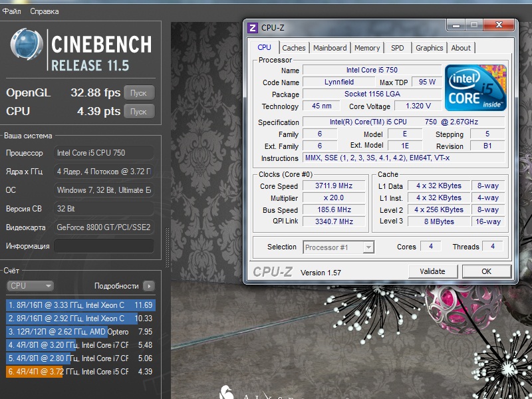Viewport: 532px width, 399px height.
Task: Open the Memory tab in CPU-Z
Action: click(x=367, y=48)
